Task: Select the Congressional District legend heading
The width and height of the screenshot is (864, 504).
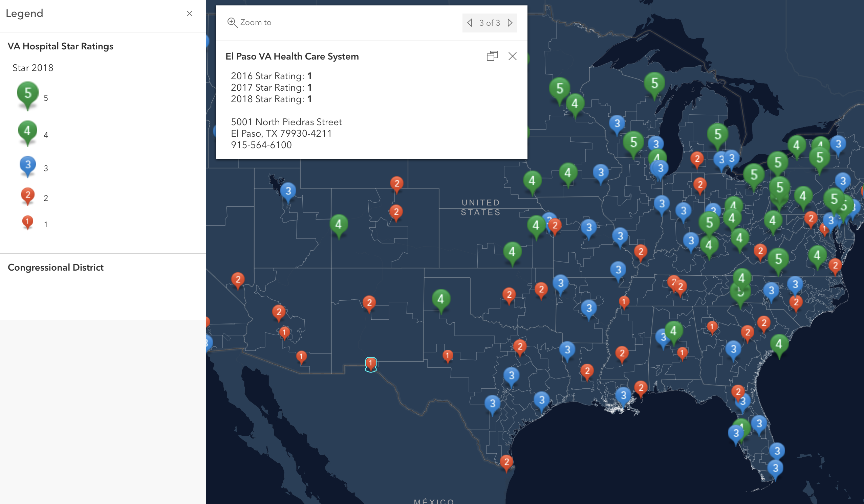Action: (x=56, y=267)
